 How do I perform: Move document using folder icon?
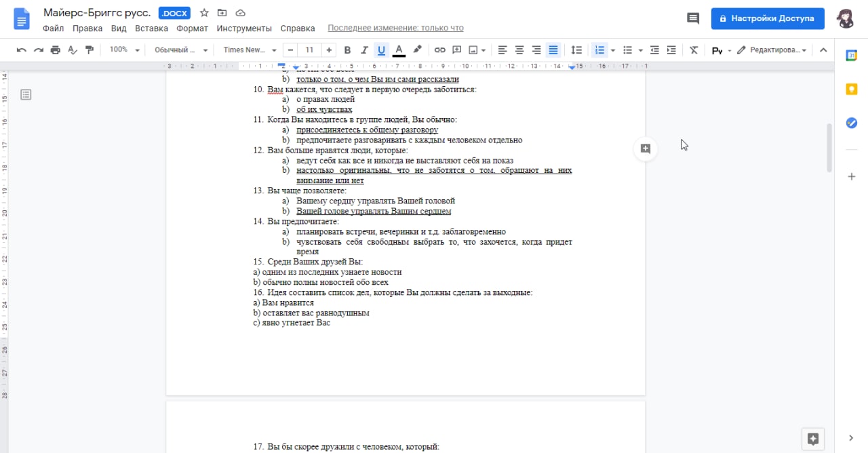[x=222, y=13]
